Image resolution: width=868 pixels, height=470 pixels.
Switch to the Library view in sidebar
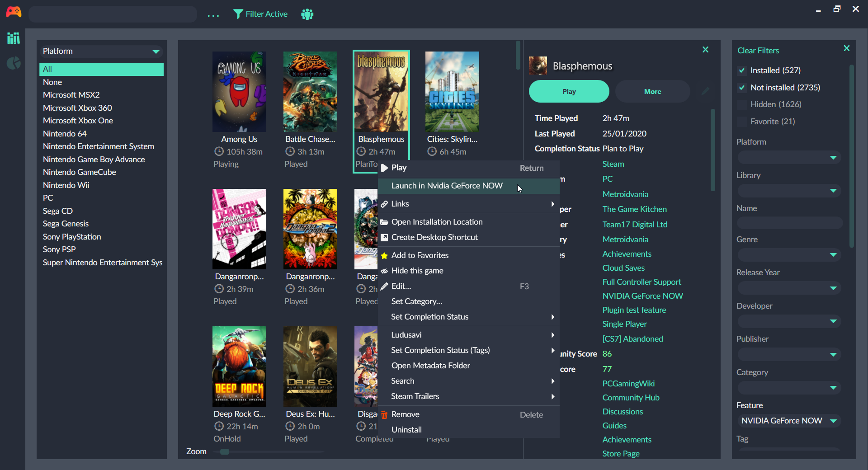(14, 38)
